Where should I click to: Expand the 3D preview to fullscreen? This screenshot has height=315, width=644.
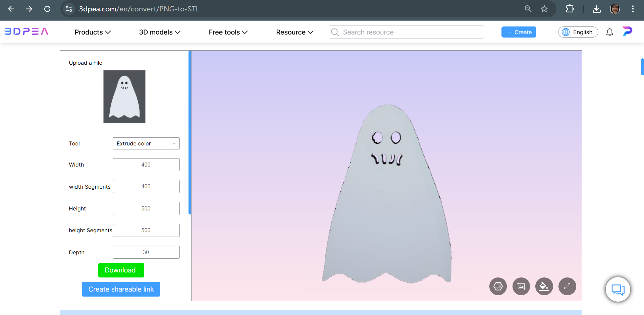567,286
